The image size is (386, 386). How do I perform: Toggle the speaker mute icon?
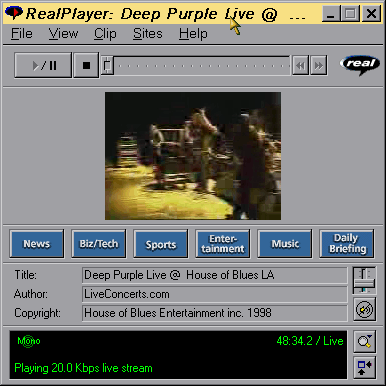[x=364, y=310]
